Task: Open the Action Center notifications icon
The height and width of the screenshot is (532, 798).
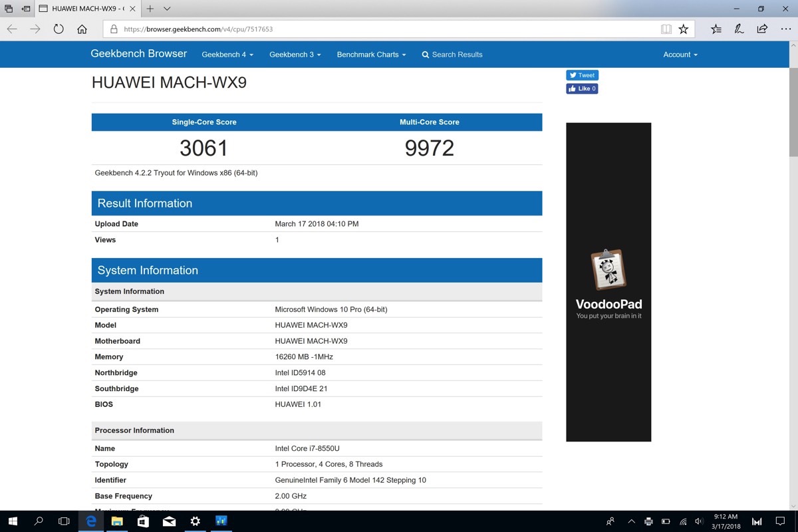Action: [x=781, y=522]
